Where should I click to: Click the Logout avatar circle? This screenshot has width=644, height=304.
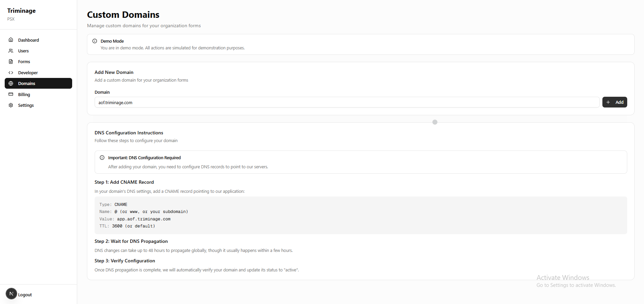(x=12, y=294)
